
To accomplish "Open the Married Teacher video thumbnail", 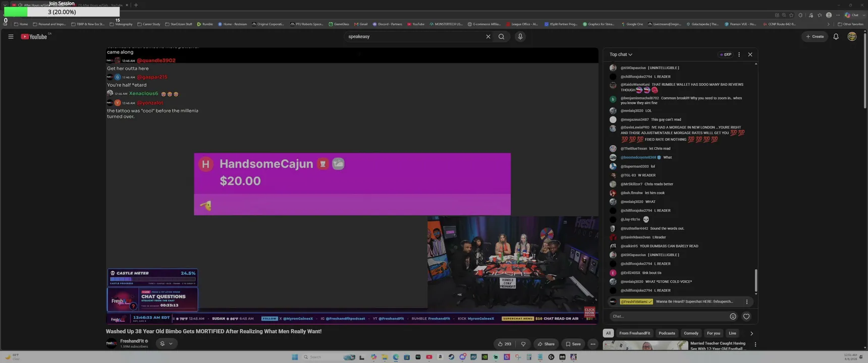I will 645,345.
